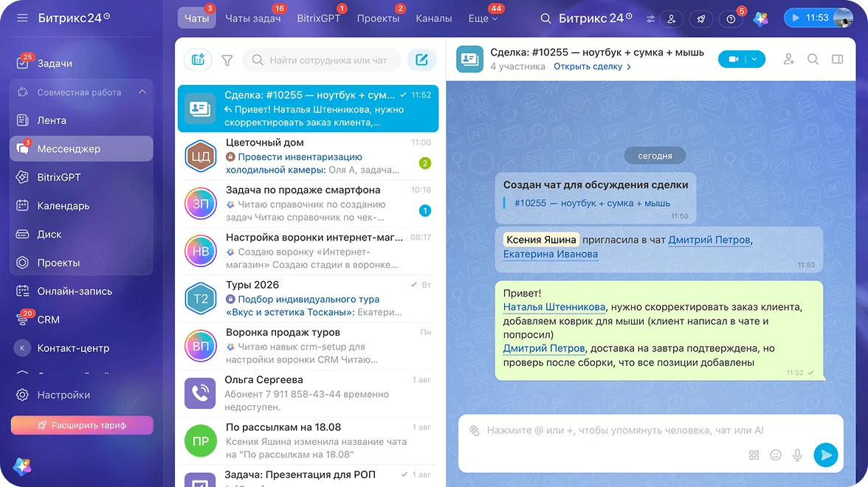Open the Настройка воронки интернет-маг... chat

click(x=308, y=251)
